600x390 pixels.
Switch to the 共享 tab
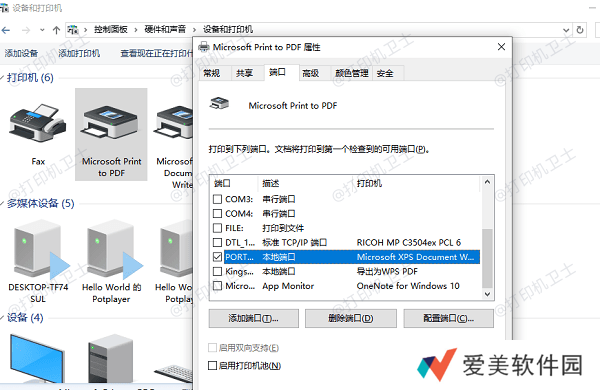point(244,73)
